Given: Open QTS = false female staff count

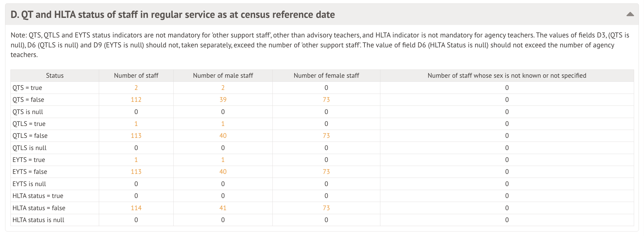Looking at the screenshot, I should [326, 100].
